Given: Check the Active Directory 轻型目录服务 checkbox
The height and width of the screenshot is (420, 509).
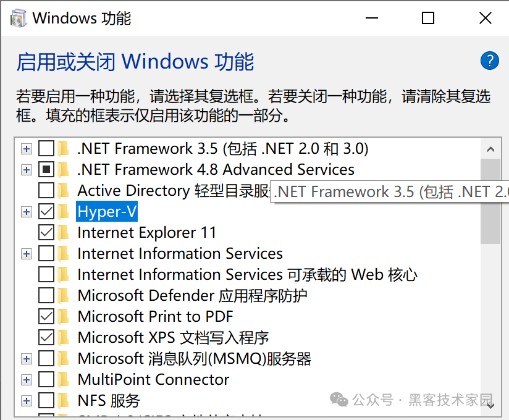Looking at the screenshot, I should click(46, 190).
